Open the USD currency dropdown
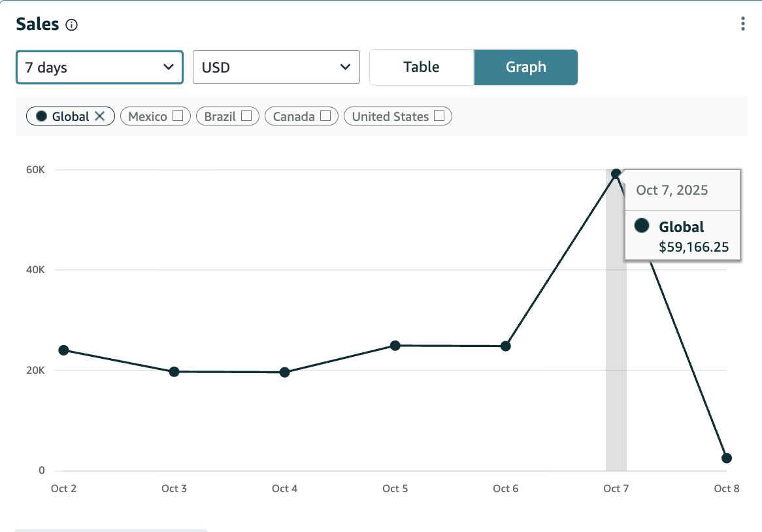 (276, 67)
